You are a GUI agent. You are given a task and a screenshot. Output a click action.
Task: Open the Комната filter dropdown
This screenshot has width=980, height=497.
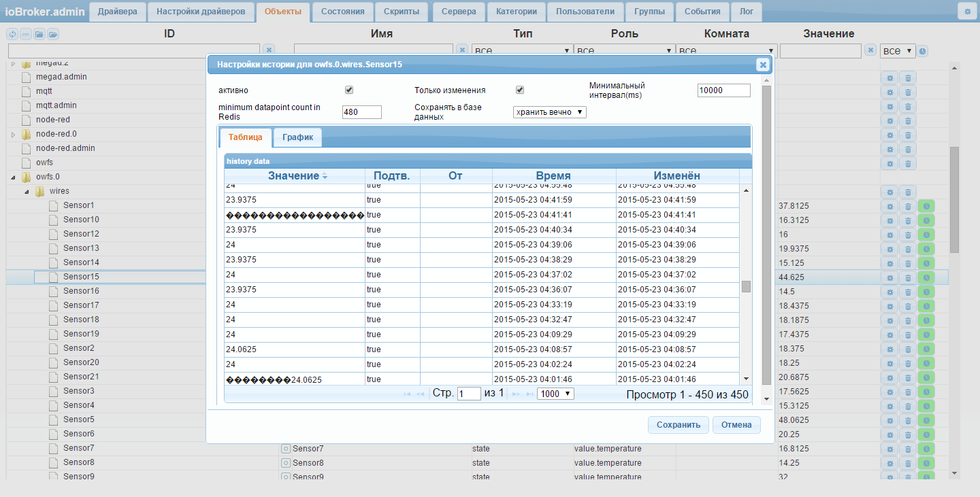727,51
